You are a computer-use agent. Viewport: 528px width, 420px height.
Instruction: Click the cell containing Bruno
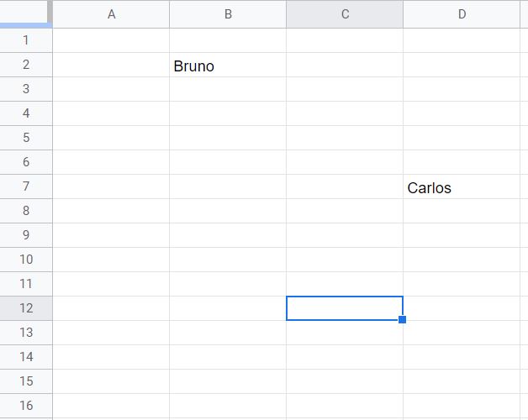(x=228, y=65)
